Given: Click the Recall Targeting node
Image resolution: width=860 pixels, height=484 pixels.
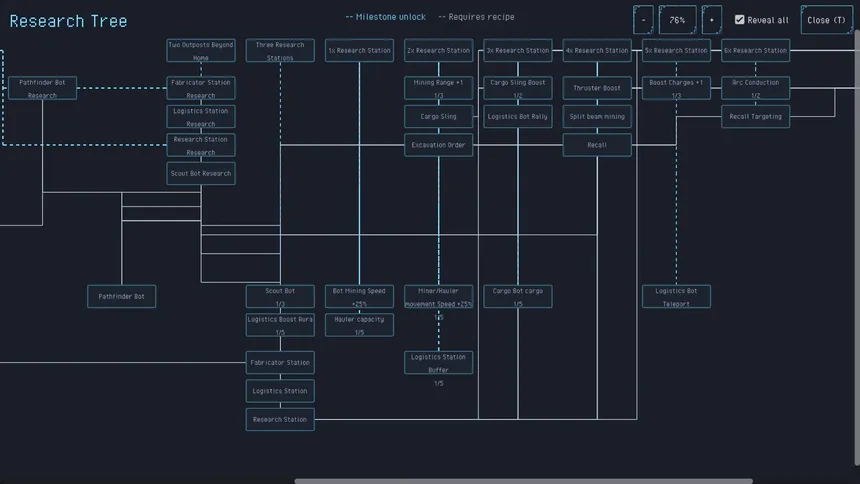Looking at the screenshot, I should pyautogui.click(x=755, y=116).
